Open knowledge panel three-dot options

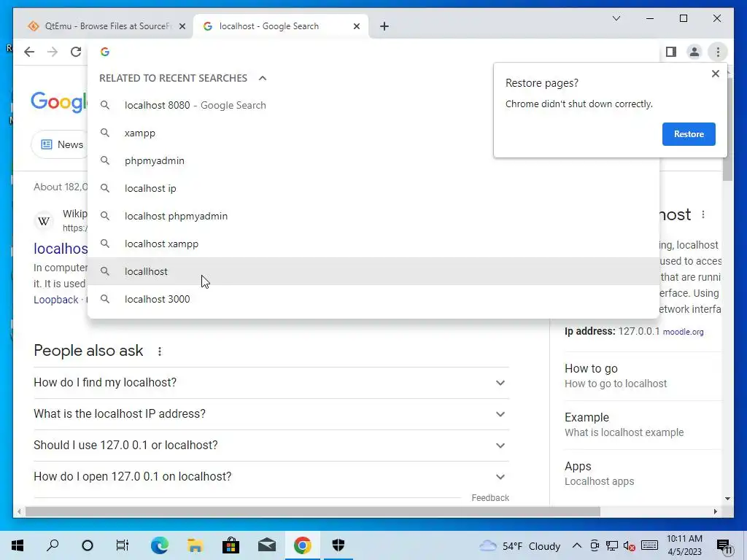coord(703,215)
